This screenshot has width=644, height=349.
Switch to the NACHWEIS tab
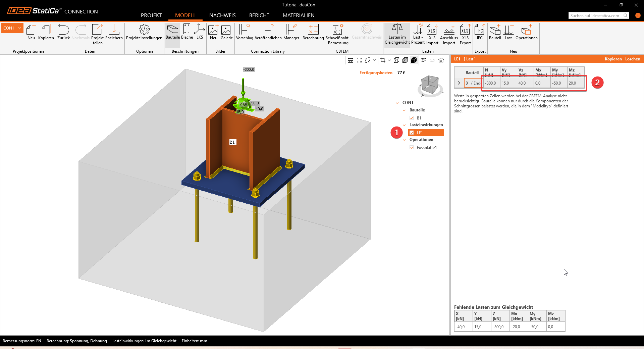pos(222,15)
